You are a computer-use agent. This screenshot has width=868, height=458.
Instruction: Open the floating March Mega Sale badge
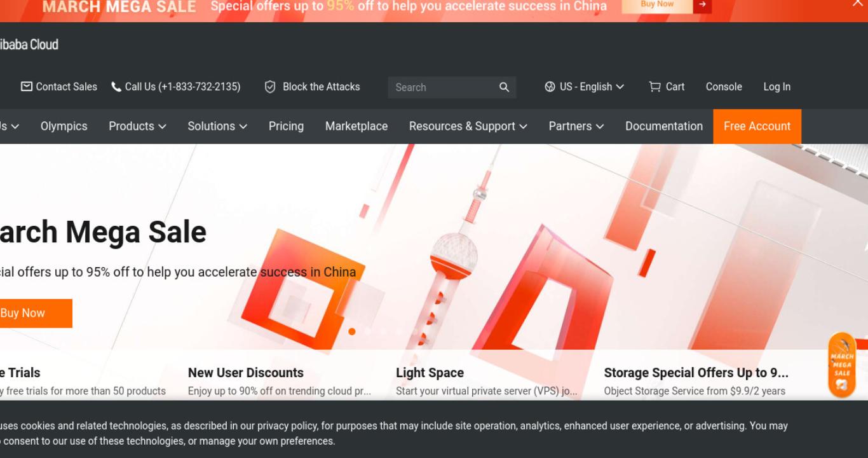[842, 365]
